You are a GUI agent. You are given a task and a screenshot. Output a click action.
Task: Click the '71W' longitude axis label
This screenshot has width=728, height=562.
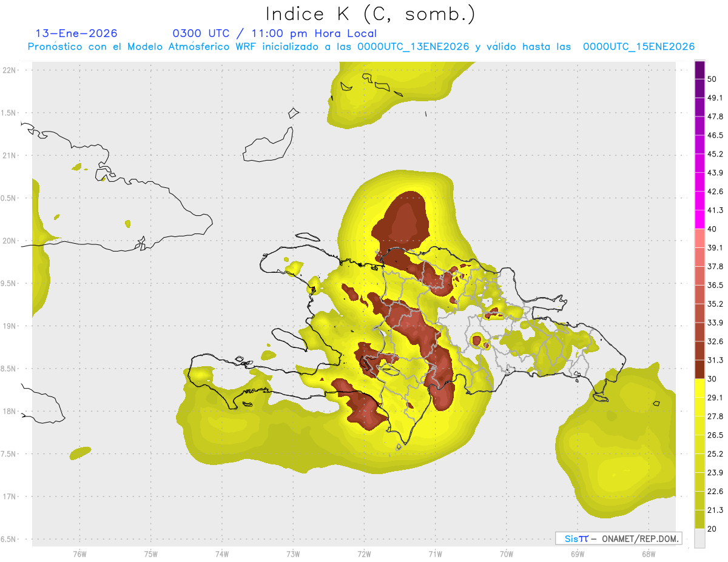point(435,554)
